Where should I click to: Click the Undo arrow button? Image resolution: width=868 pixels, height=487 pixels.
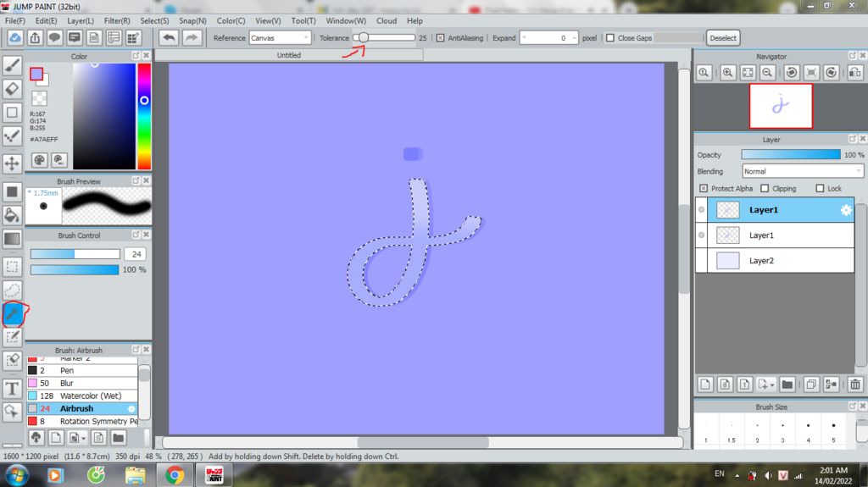coord(170,37)
